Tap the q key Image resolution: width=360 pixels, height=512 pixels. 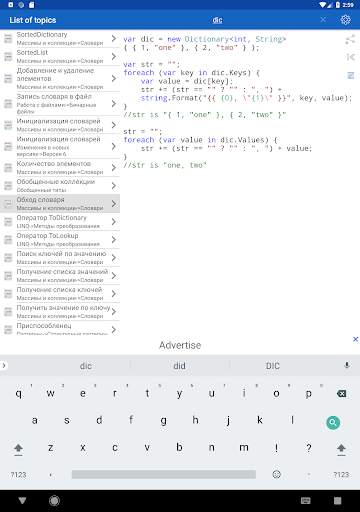coord(19,394)
